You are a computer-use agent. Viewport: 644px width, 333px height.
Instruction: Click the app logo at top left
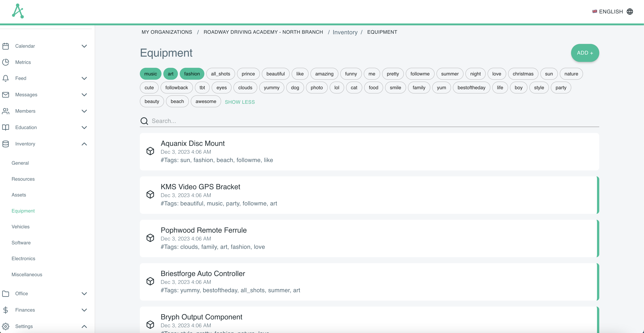tap(18, 11)
